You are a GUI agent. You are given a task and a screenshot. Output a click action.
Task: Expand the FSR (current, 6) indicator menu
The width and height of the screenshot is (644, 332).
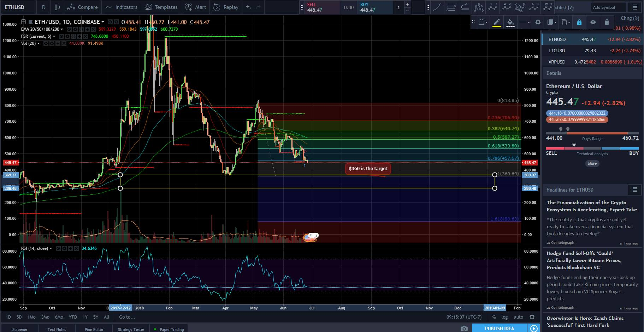(54, 36)
